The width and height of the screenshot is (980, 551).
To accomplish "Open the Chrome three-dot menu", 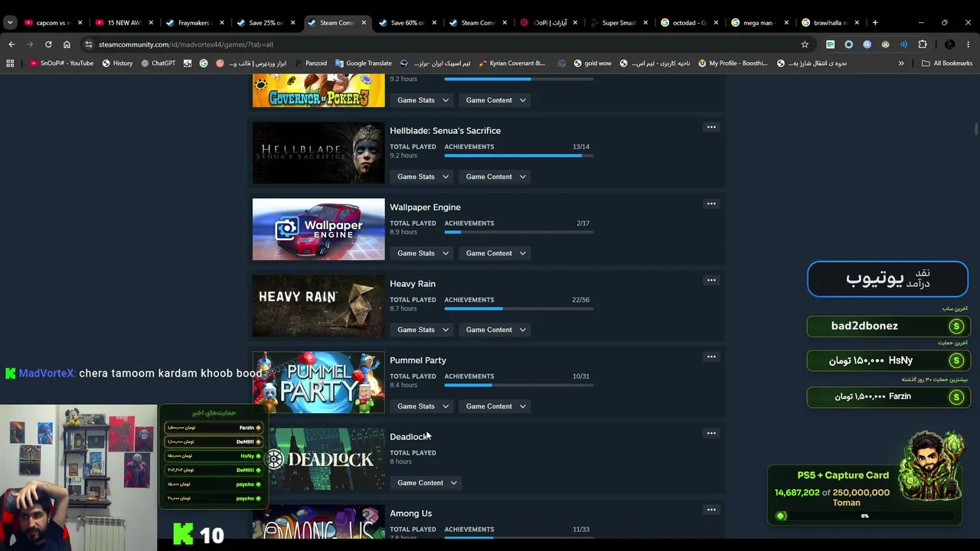I will click(x=969, y=44).
